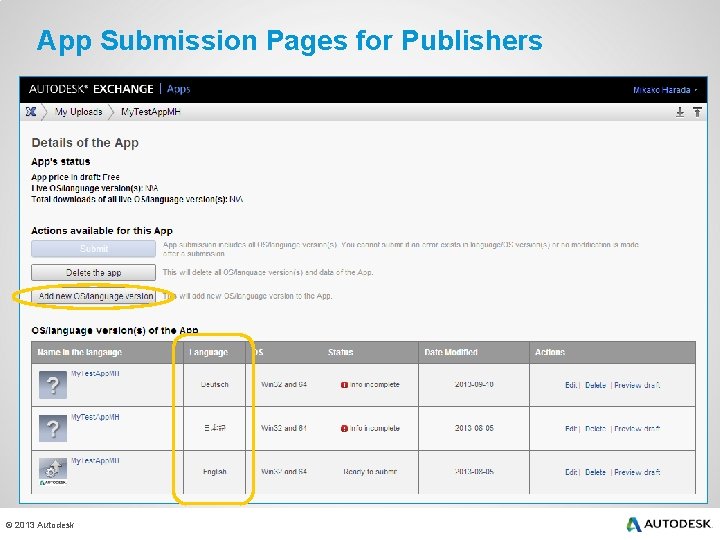Screen dimensions: 720x540
Task: Click the Status column header
Action: [340, 352]
